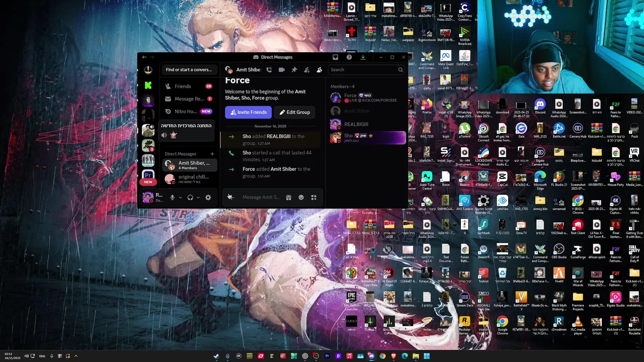Open Discord help icon
Screen dimensions: 644x362
point(349,57)
